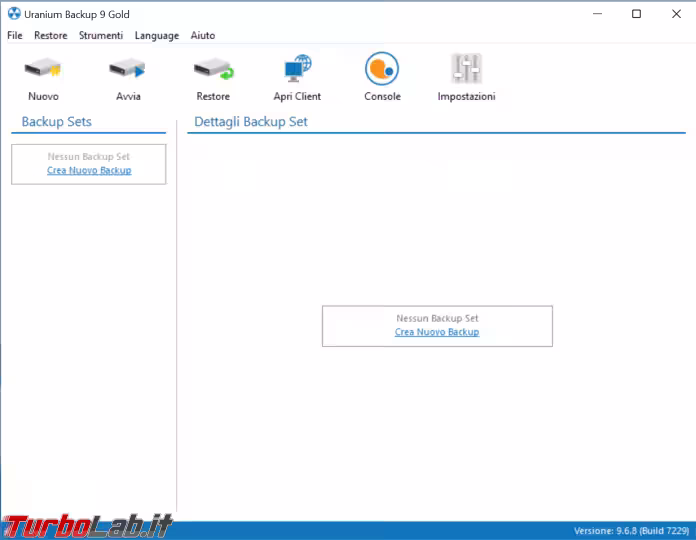Launch the Apri Client icon
The image size is (696, 540).
297,68
